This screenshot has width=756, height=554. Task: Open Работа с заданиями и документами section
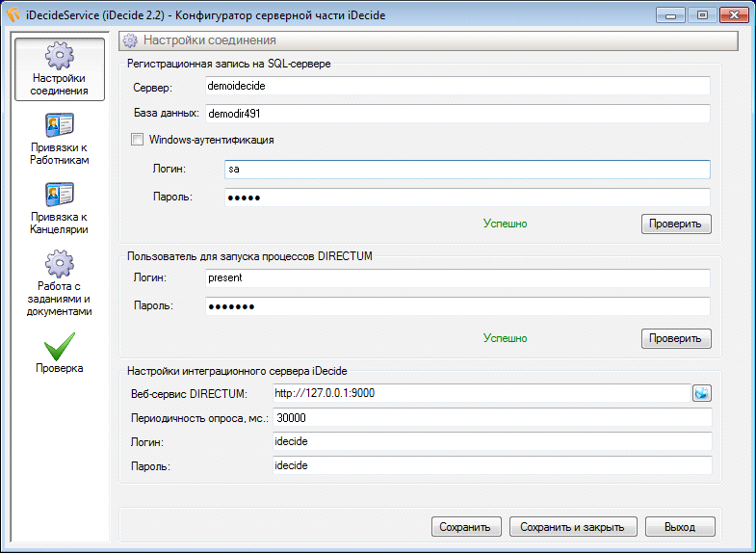pos(60,283)
